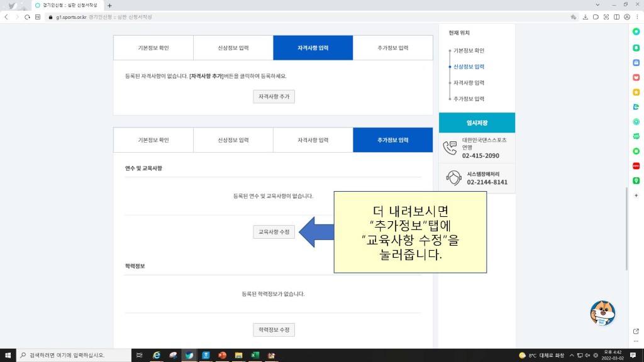Open PowerPoint from the taskbar
This screenshot has width=644, height=362.
point(222,355)
